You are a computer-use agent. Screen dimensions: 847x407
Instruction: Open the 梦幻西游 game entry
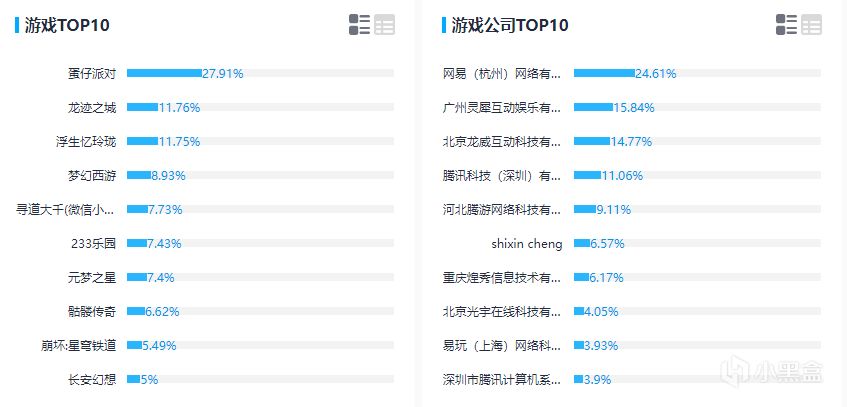click(x=92, y=175)
